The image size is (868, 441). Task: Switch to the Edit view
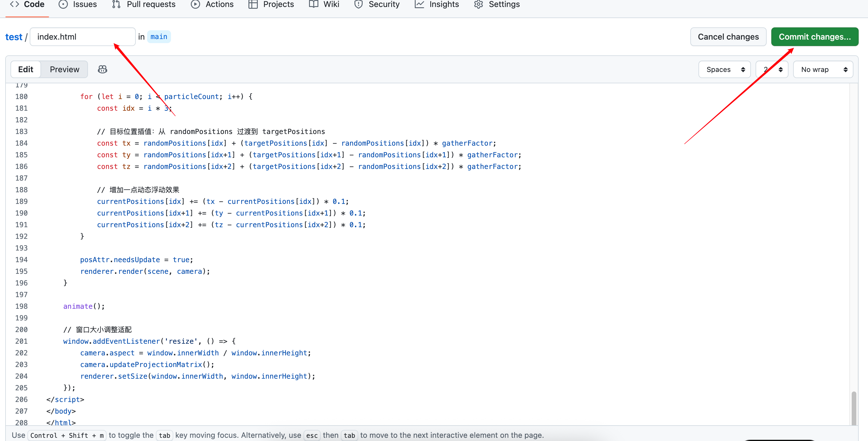pyautogui.click(x=26, y=69)
